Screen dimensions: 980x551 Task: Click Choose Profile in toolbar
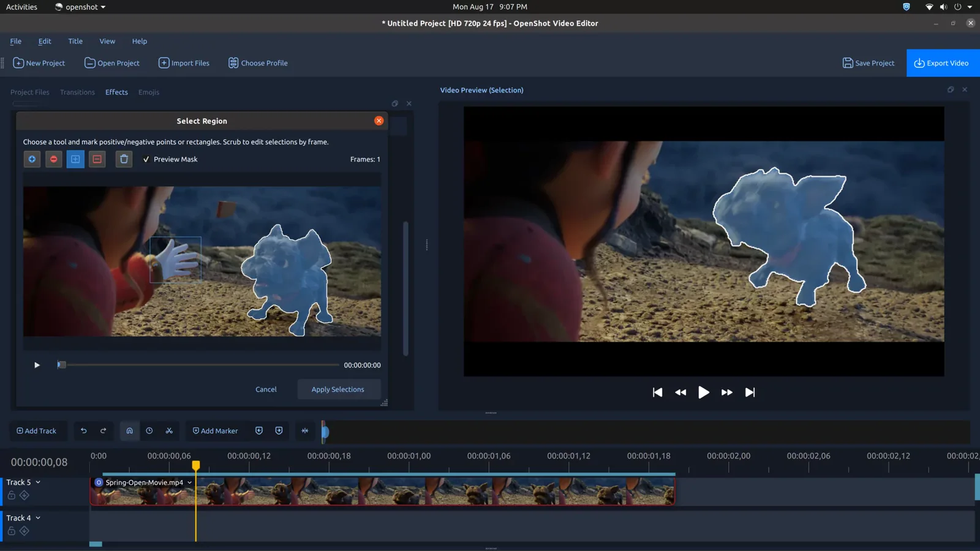click(x=258, y=63)
